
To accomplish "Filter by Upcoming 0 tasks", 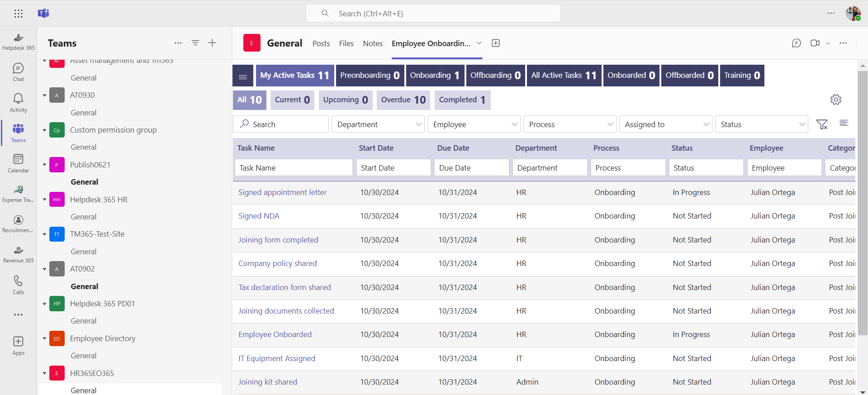I will point(346,100).
